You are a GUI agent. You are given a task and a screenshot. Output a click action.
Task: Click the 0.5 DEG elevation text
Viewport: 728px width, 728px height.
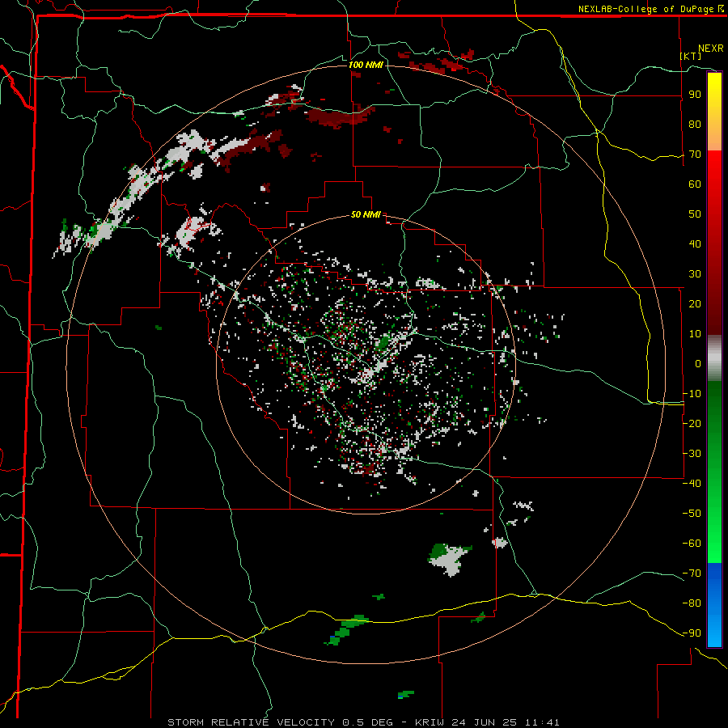click(368, 722)
